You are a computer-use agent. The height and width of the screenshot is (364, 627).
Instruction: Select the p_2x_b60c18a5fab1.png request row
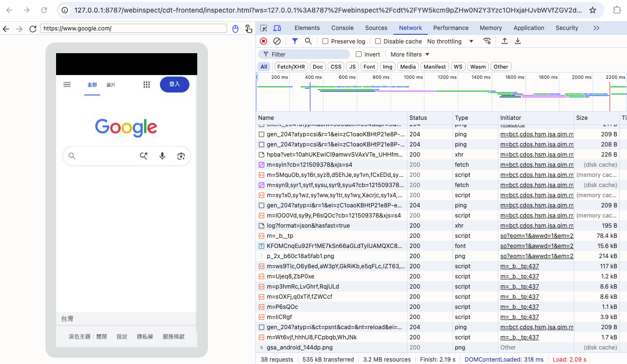click(x=441, y=256)
